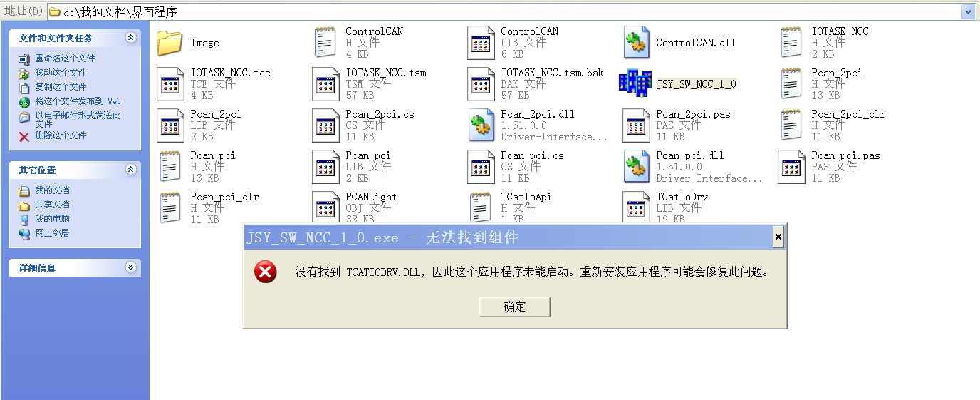Select the Pcan_2pci.cs file icon
The width and height of the screenshot is (980, 400).
[326, 125]
